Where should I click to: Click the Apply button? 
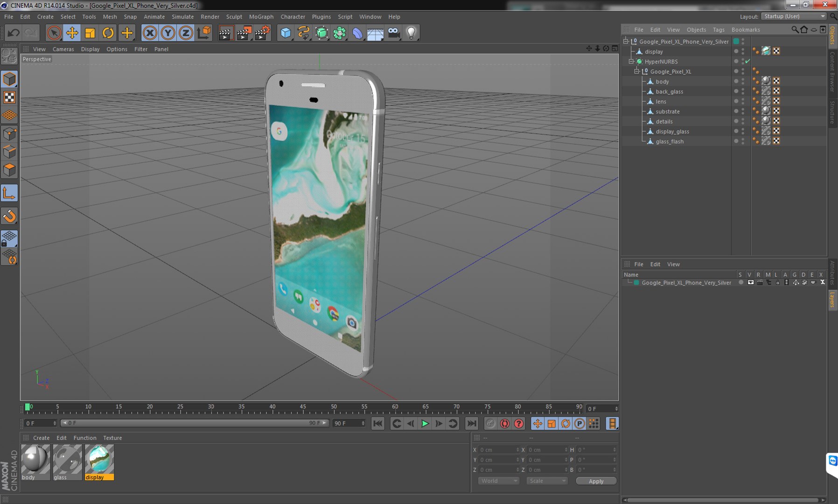(x=596, y=481)
